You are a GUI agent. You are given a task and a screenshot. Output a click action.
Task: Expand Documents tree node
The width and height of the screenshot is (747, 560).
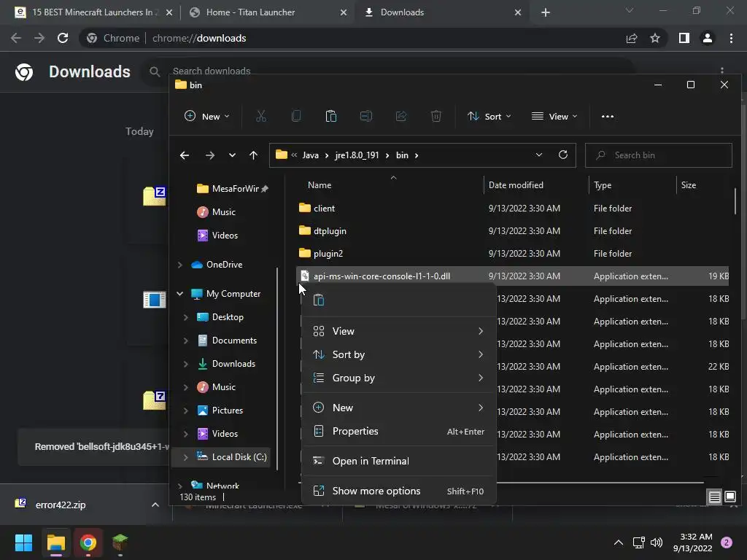186,341
